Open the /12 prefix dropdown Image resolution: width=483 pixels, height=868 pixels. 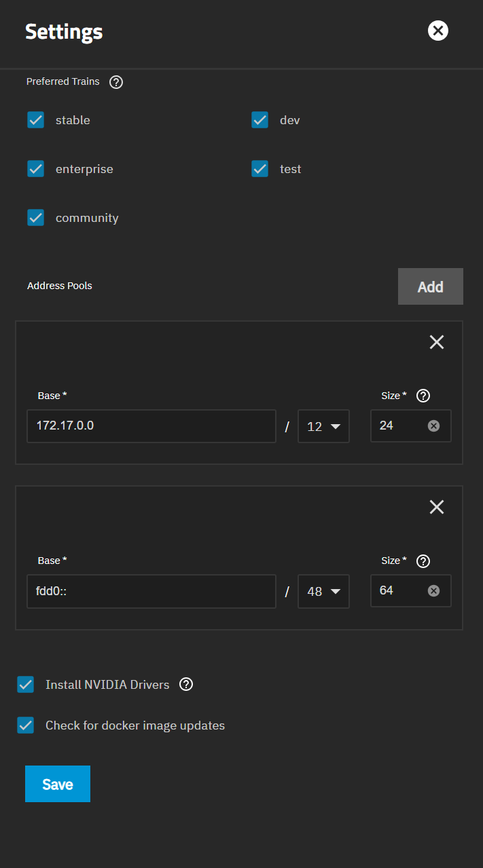tap(324, 426)
